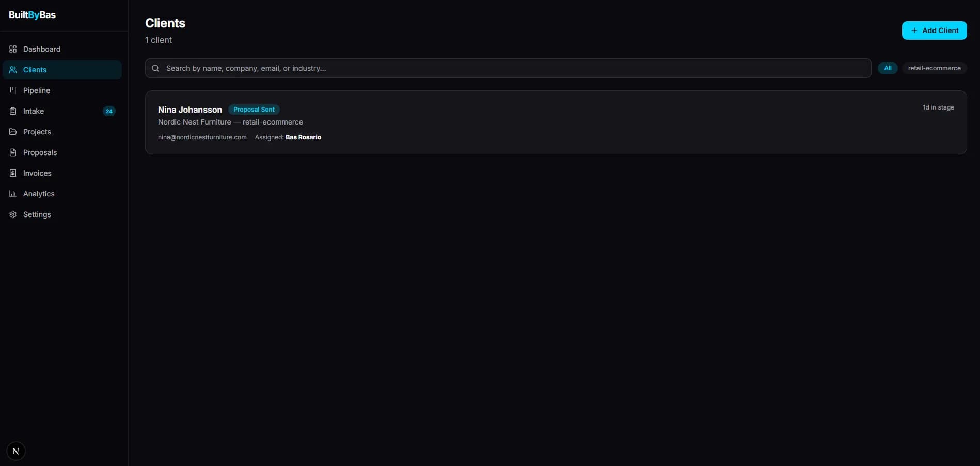Click the Analytics bar chart icon
The image size is (980, 466).
(x=13, y=194)
